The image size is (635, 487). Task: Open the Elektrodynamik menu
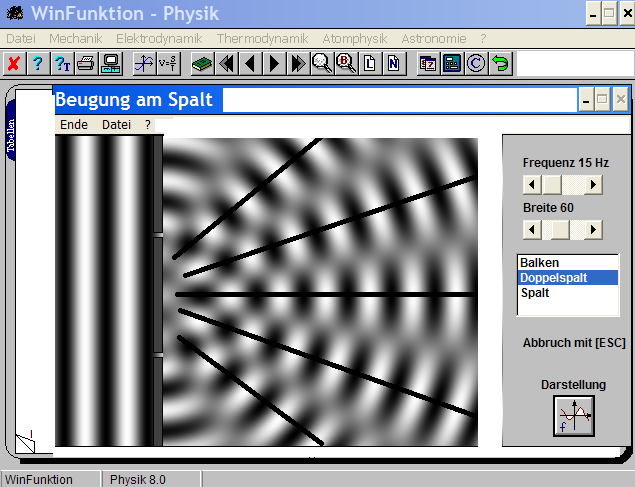159,38
